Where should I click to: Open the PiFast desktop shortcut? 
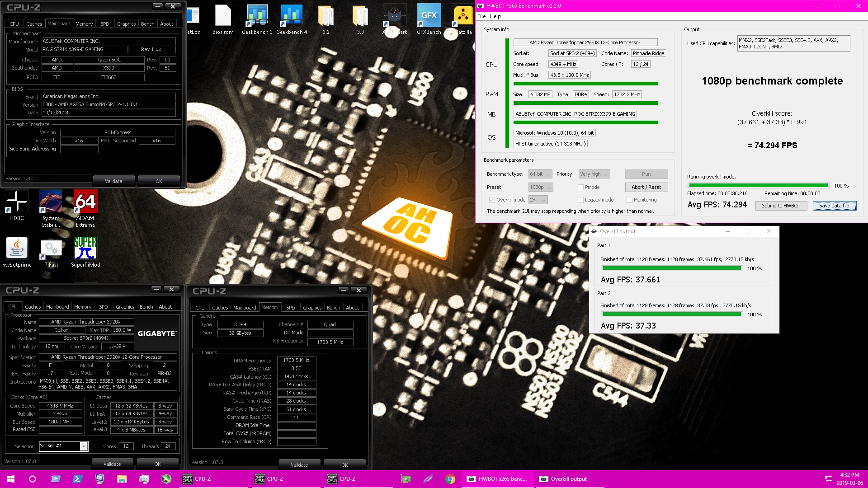(51, 252)
